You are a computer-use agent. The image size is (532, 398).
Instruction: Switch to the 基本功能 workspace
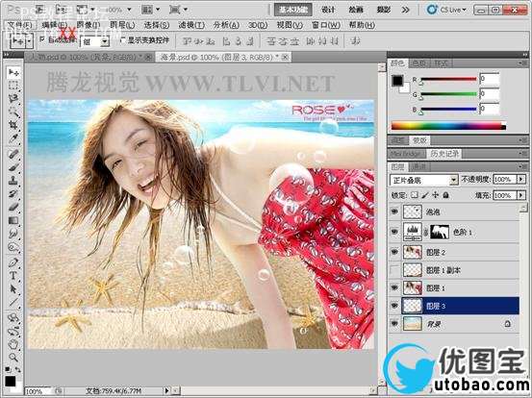tap(293, 10)
